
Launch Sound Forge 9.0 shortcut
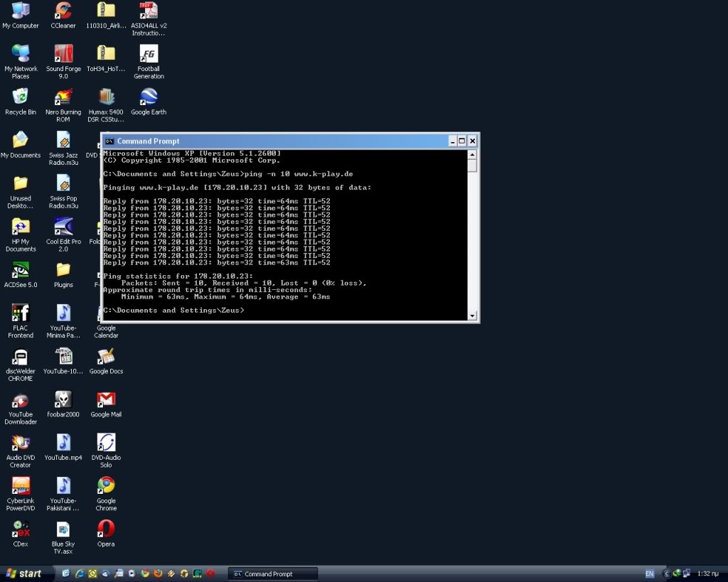point(63,55)
